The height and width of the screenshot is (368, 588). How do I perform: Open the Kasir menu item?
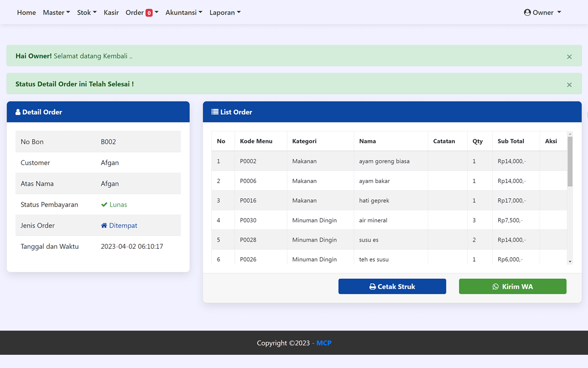pyautogui.click(x=111, y=13)
